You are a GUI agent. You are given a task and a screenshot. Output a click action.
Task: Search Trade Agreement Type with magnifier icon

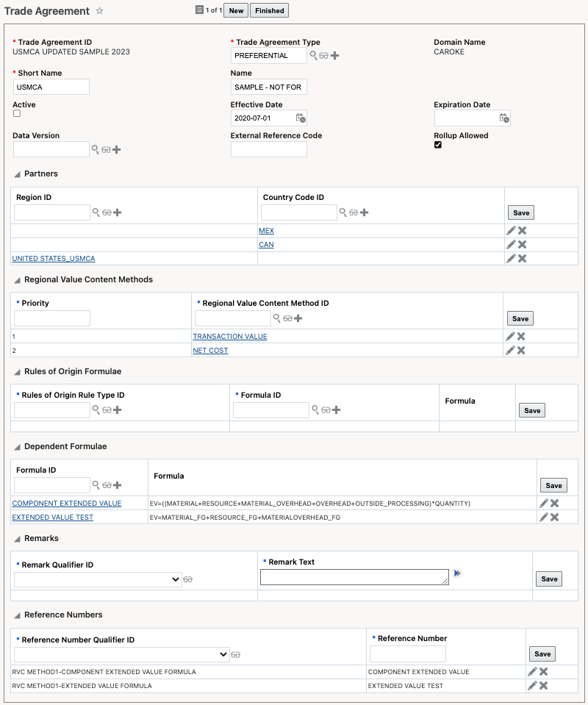(x=313, y=55)
